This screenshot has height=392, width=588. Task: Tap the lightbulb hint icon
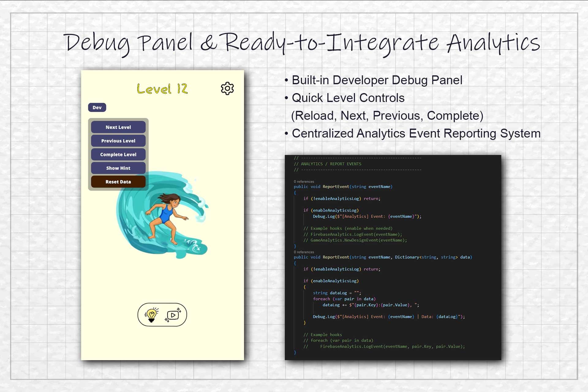click(x=152, y=315)
